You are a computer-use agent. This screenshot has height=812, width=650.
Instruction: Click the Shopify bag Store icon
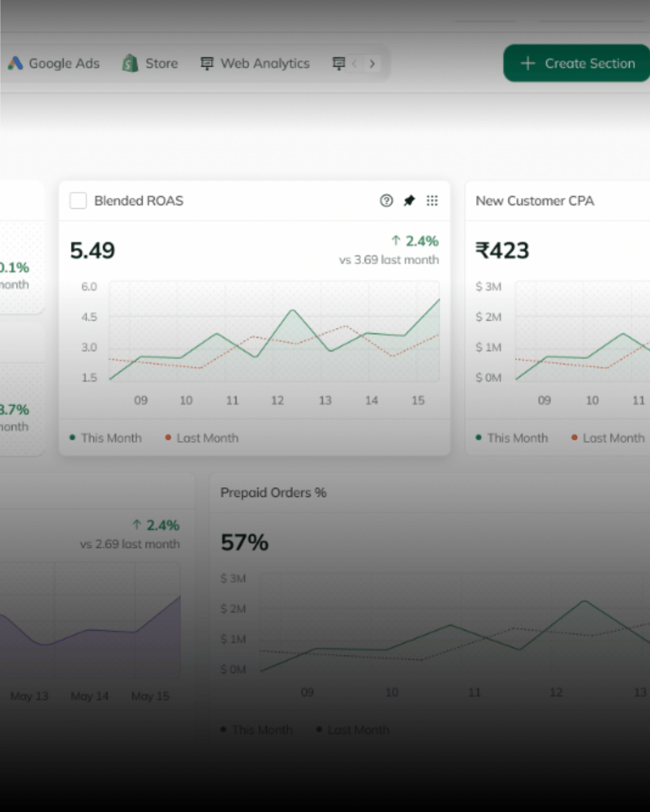point(130,63)
